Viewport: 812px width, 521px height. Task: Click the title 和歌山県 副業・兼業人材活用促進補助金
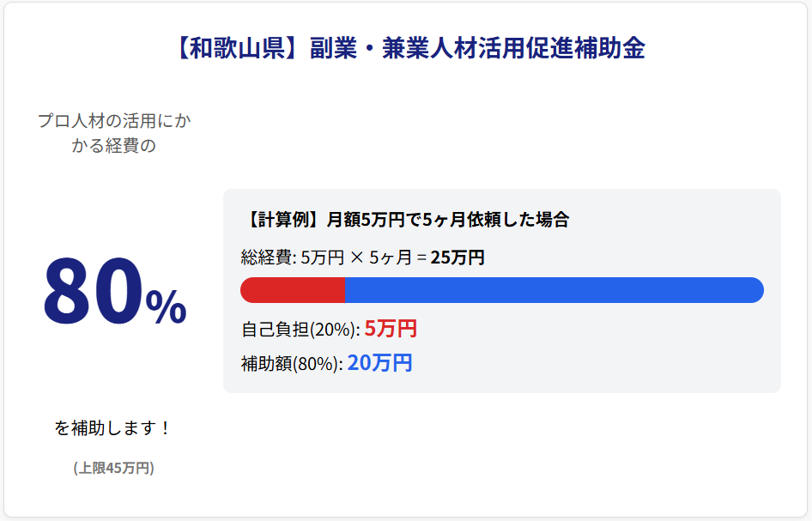409,48
